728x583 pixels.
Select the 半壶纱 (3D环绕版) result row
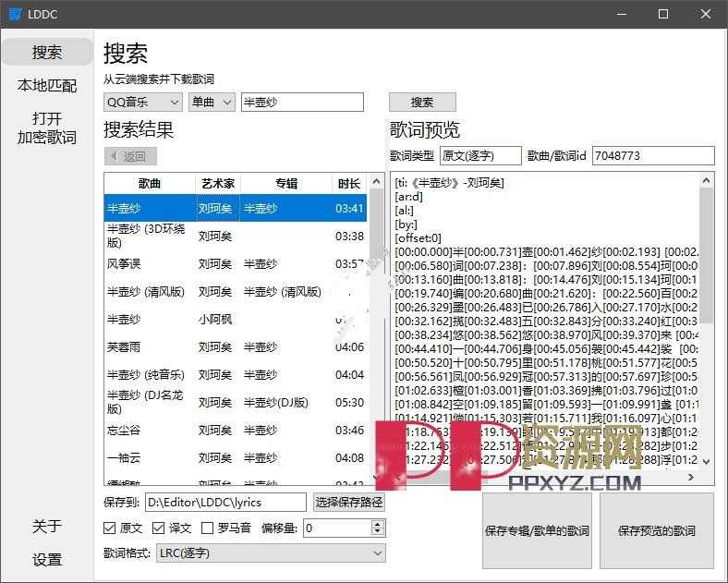pyautogui.click(x=236, y=236)
